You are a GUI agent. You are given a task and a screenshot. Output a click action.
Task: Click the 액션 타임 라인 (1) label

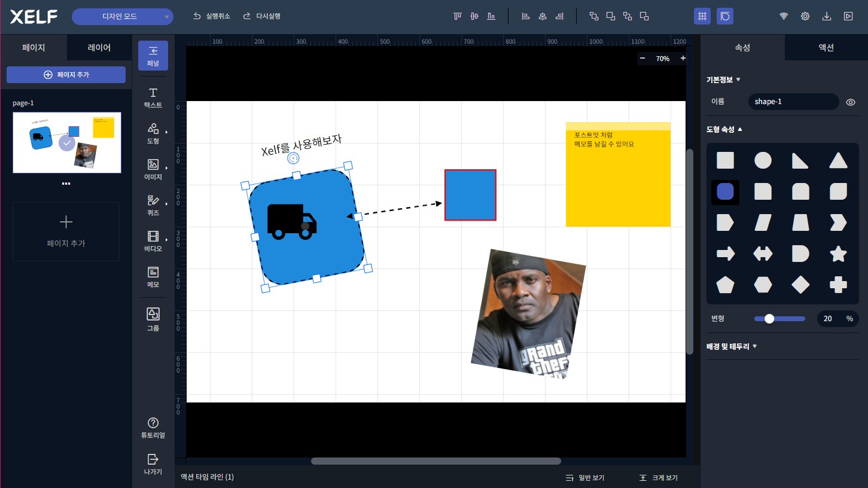pos(207,477)
